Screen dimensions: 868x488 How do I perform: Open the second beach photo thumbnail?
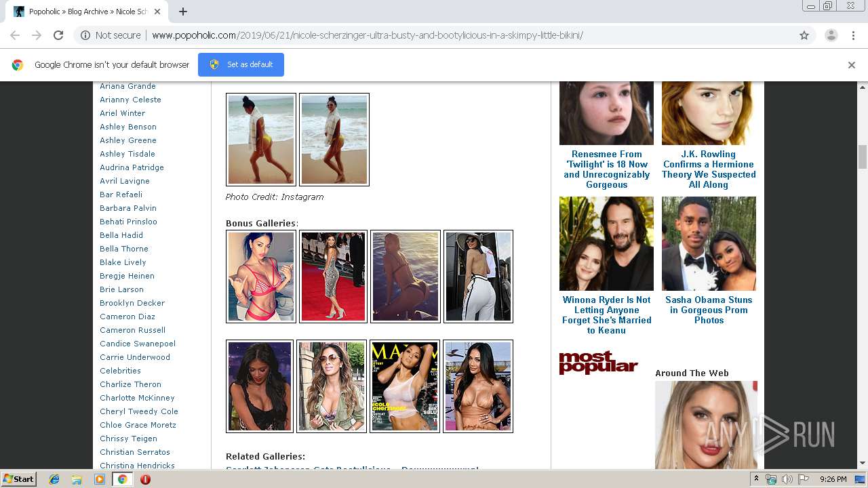[x=334, y=140]
